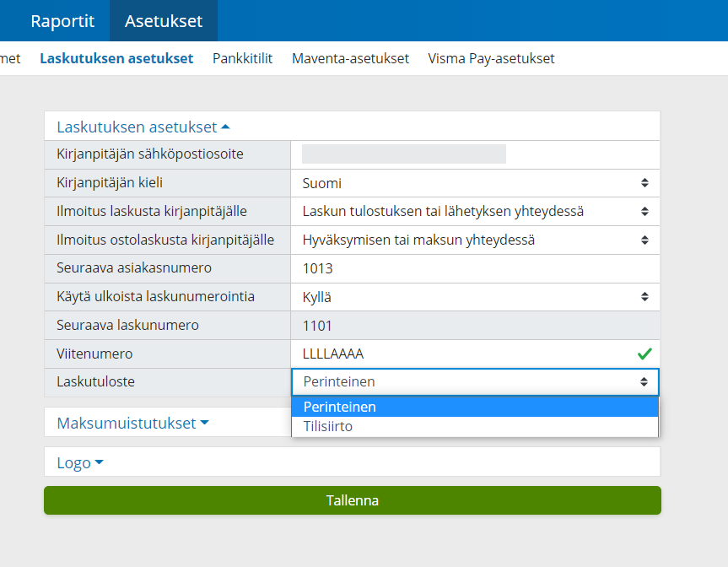Expand the Maksumuistutukset section
Viewport: 728px width, 567px height.
(x=132, y=423)
